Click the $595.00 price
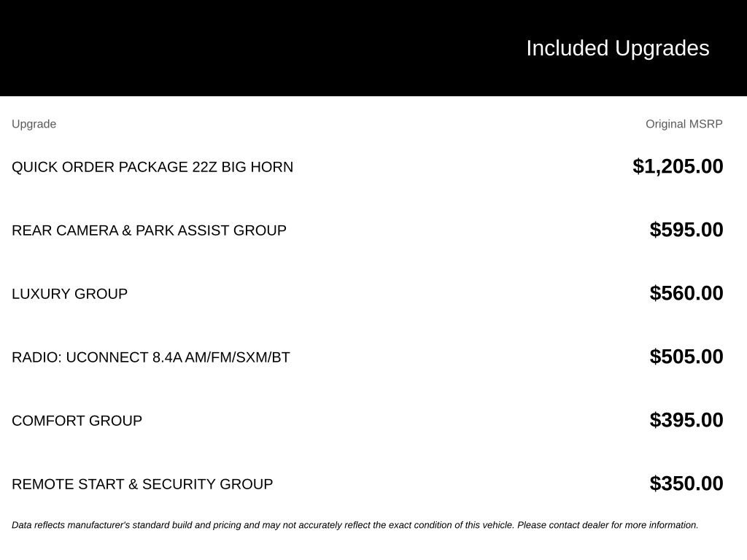Screen dimensions: 747x560 (x=686, y=230)
